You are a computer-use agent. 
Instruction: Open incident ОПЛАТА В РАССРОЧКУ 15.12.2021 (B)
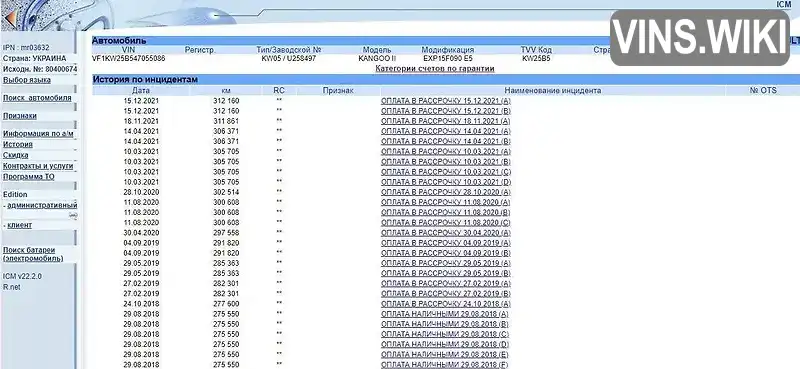click(445, 111)
